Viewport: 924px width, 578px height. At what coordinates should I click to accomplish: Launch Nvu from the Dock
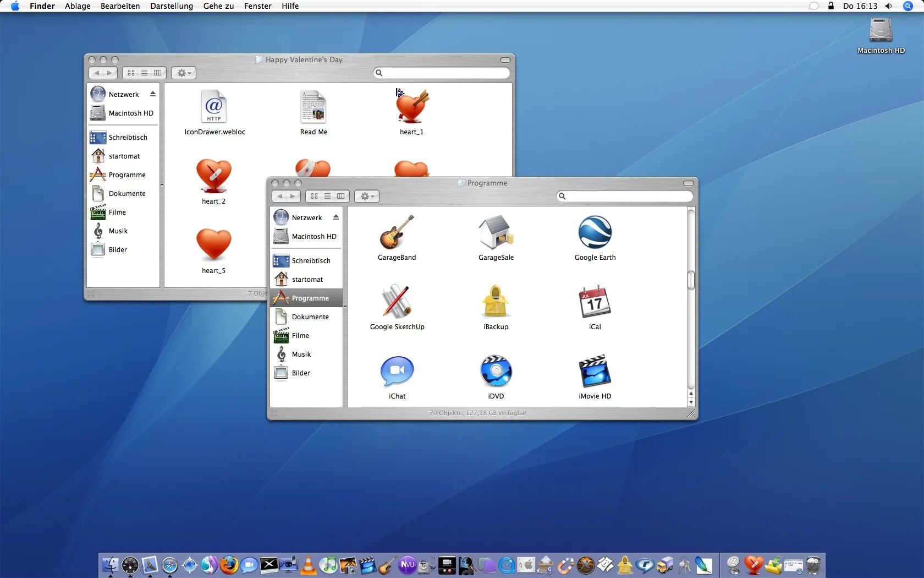point(408,565)
